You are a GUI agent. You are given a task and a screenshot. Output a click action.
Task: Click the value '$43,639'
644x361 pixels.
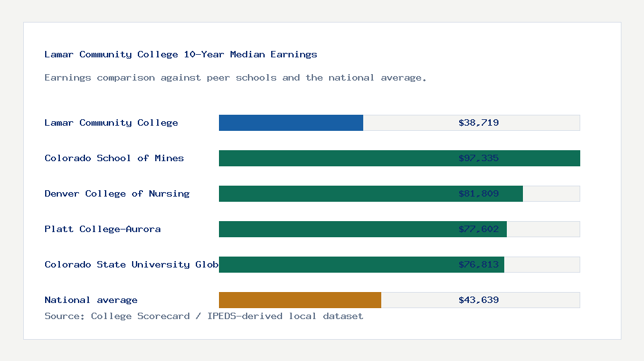click(x=478, y=300)
